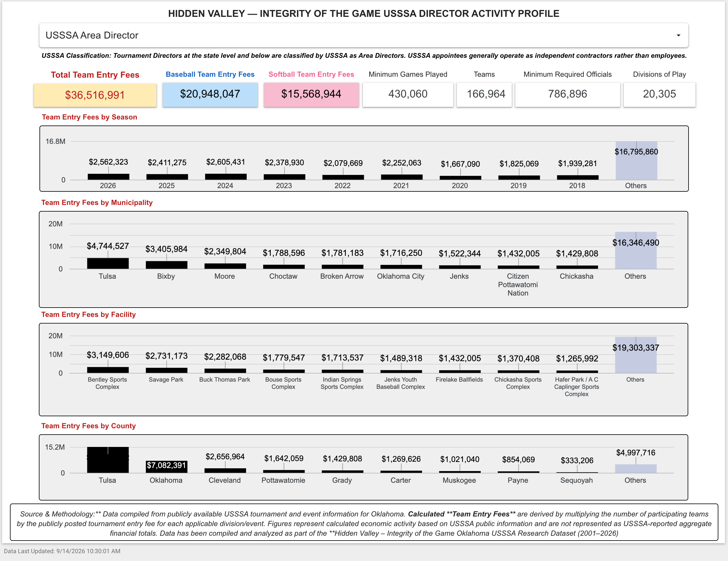Select the Tulsa bar in the Municipality chart
The image size is (728, 561).
point(108,264)
